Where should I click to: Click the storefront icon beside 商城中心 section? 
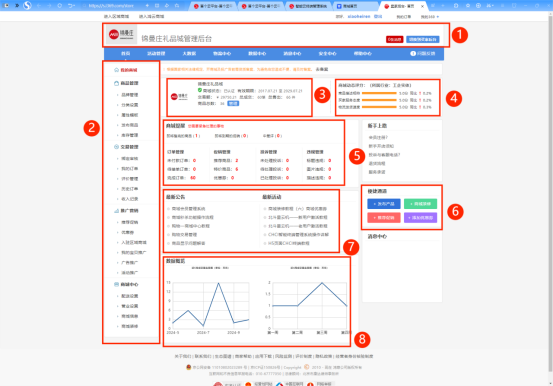116,284
